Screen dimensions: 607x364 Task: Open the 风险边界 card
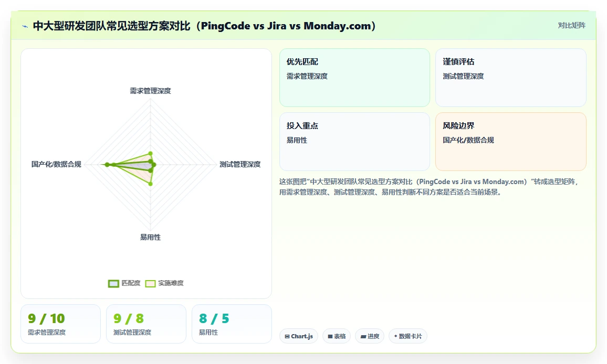(x=510, y=142)
